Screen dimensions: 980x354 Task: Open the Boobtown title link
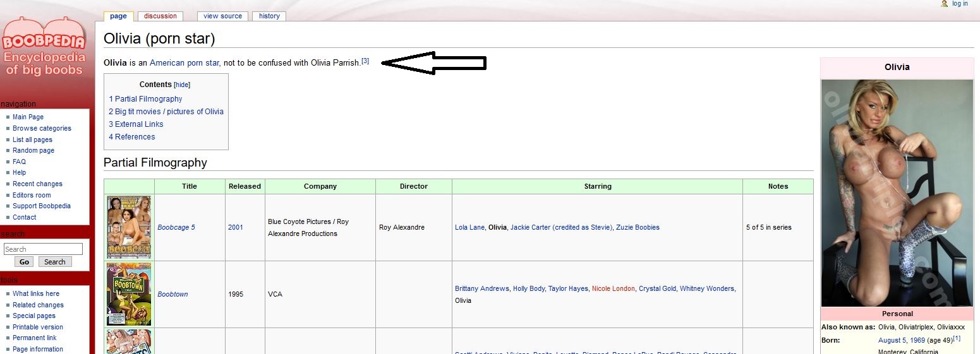tap(172, 294)
